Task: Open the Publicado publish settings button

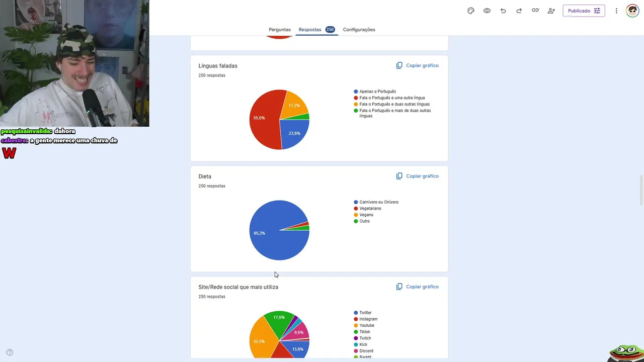Action: (584, 11)
